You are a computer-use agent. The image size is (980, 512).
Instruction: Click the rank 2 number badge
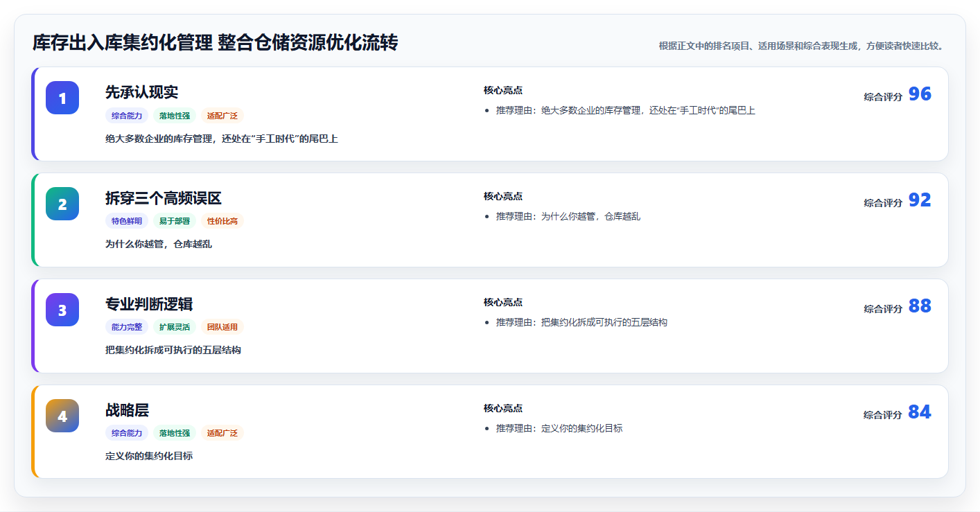(62, 204)
